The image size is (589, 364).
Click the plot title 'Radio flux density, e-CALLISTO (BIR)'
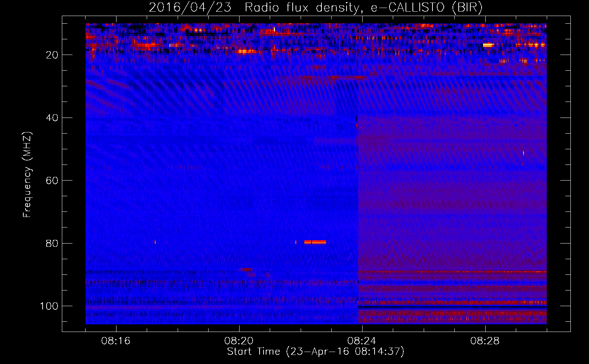click(364, 8)
